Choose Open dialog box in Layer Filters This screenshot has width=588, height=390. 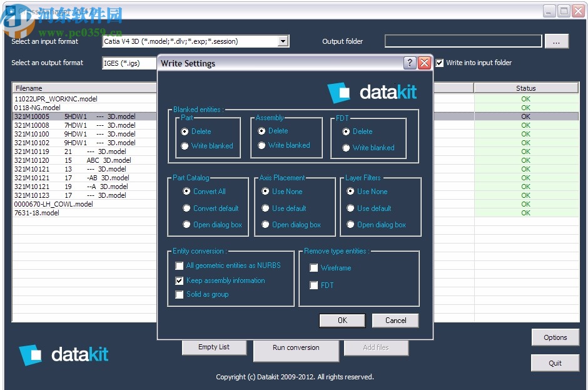(350, 224)
